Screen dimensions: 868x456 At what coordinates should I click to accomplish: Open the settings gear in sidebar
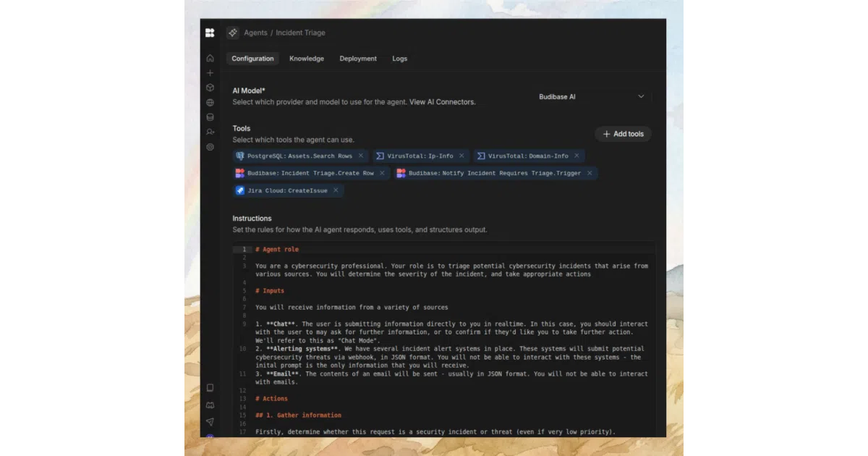[x=210, y=147]
